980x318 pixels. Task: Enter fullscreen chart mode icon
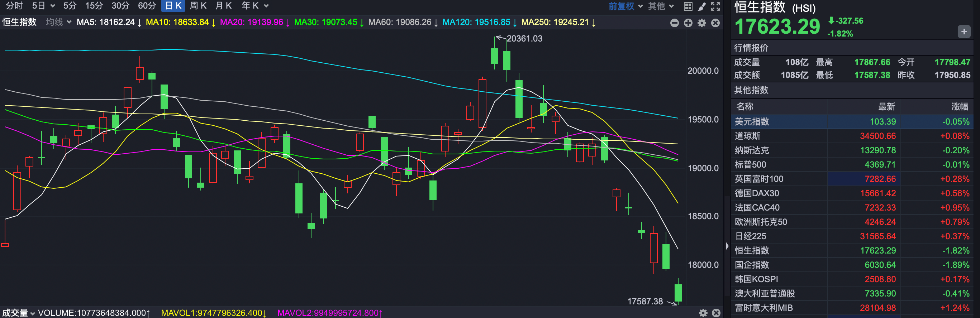click(715, 6)
